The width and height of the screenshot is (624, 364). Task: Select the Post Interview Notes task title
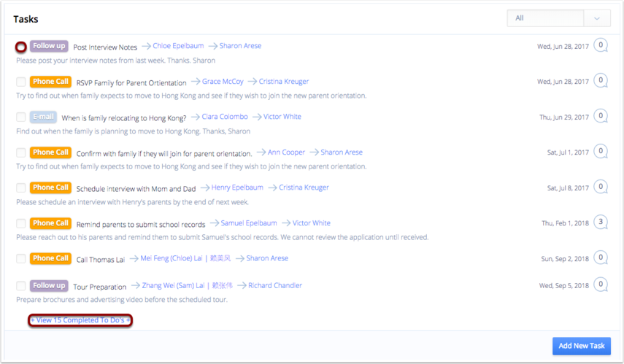[x=105, y=47]
